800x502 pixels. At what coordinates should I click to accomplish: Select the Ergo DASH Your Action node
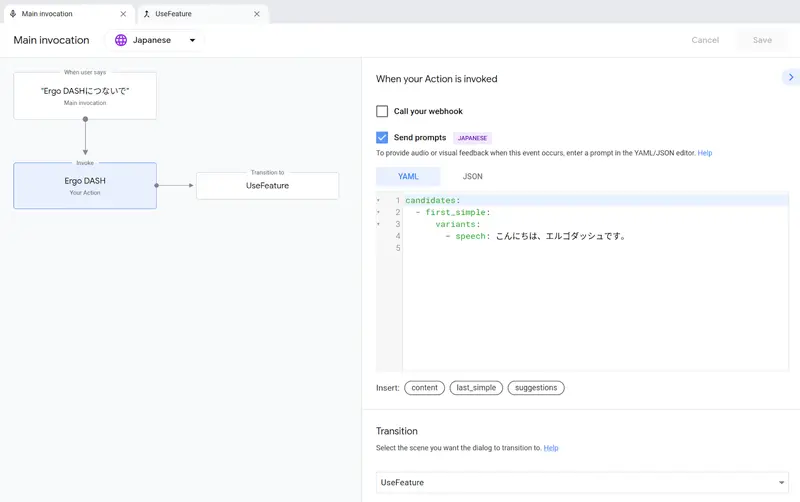(85, 186)
